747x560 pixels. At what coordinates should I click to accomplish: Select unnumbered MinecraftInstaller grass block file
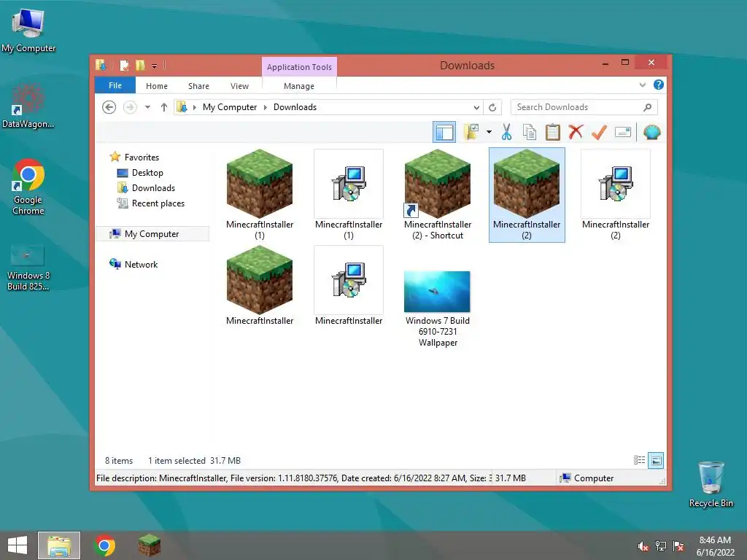click(260, 286)
